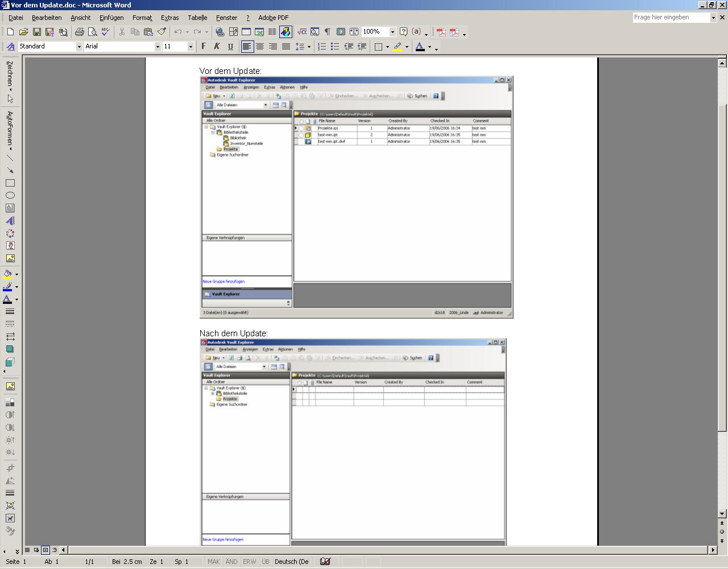Create a new blank document
Screen dimensions: 728x569
click(x=10, y=32)
